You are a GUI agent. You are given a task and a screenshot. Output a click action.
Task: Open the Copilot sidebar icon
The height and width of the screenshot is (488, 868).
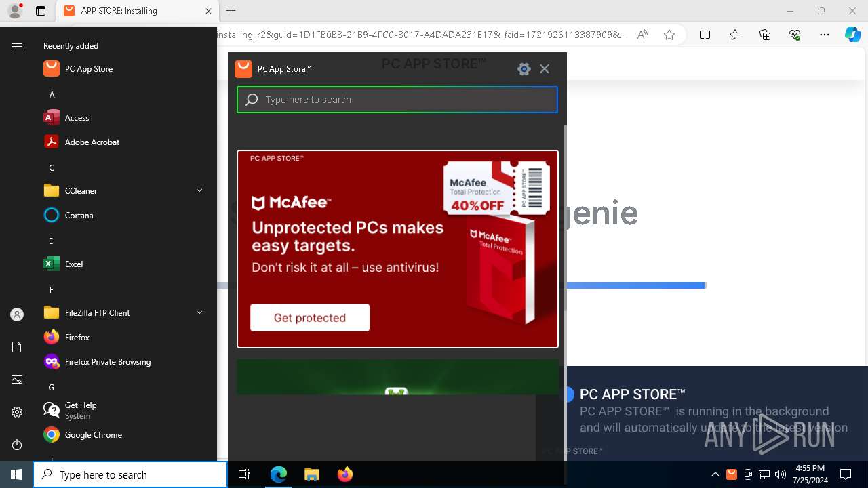tap(852, 35)
